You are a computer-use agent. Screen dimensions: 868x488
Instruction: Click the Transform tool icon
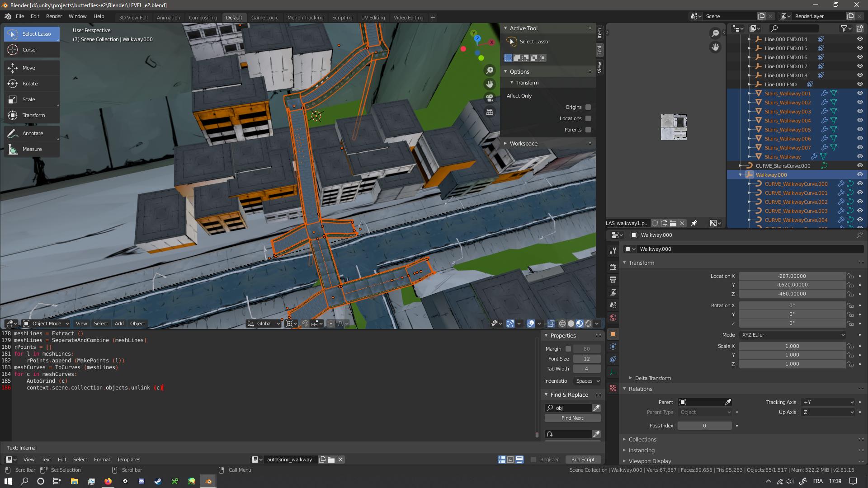[x=13, y=115]
